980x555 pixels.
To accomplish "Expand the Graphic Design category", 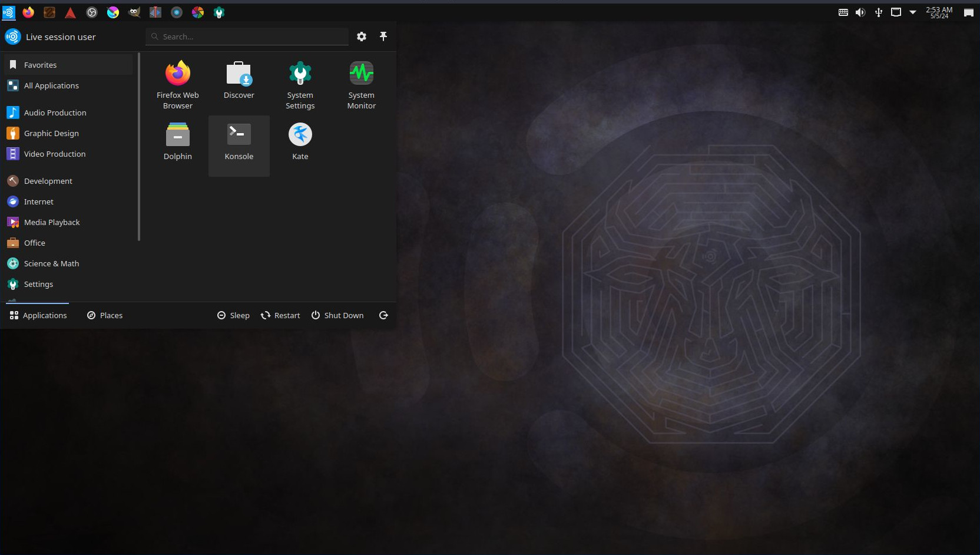I will (51, 133).
